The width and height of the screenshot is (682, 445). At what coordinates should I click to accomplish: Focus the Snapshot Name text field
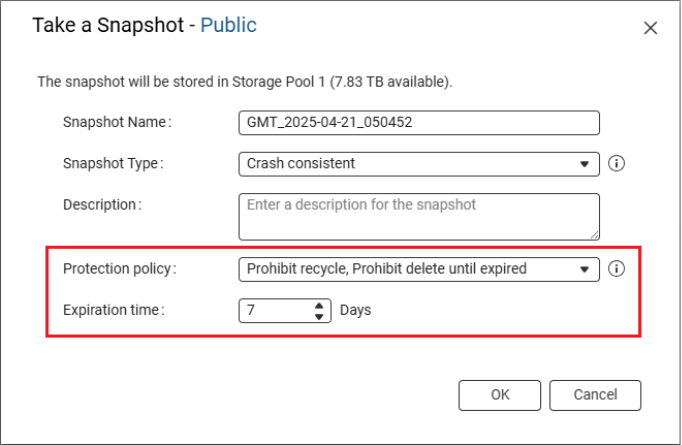(x=418, y=122)
